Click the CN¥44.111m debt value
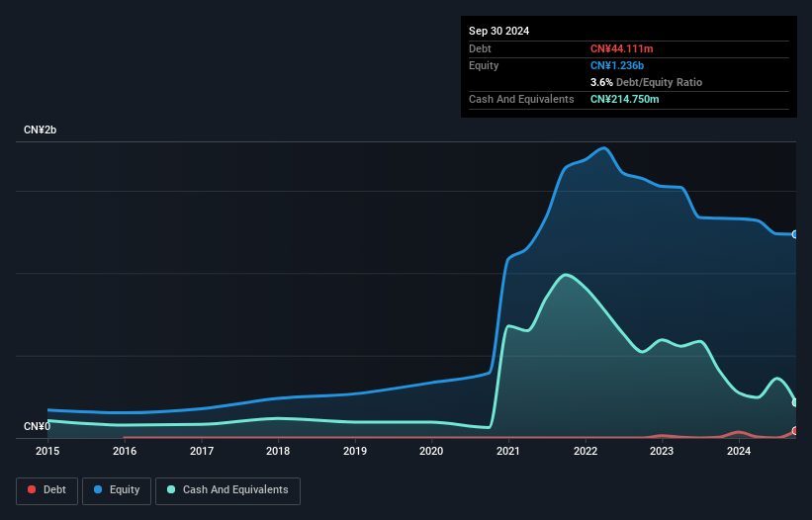812x520 pixels. pos(621,48)
